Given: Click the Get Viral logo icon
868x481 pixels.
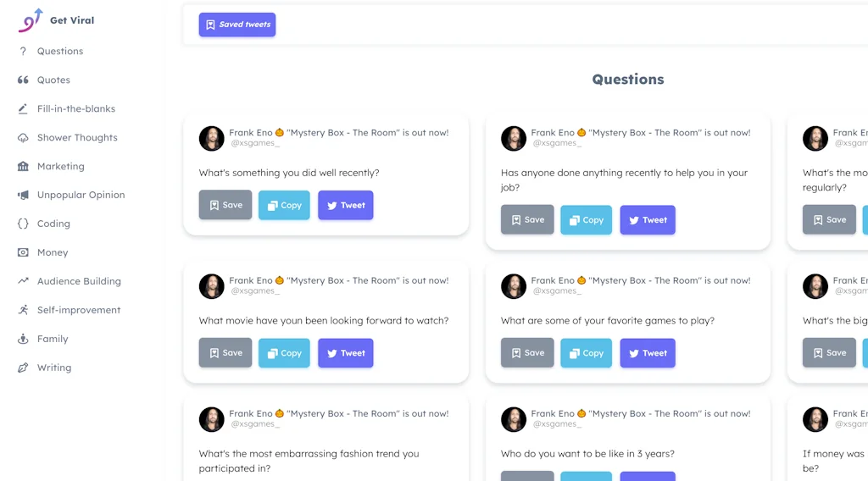Looking at the screenshot, I should click(31, 19).
